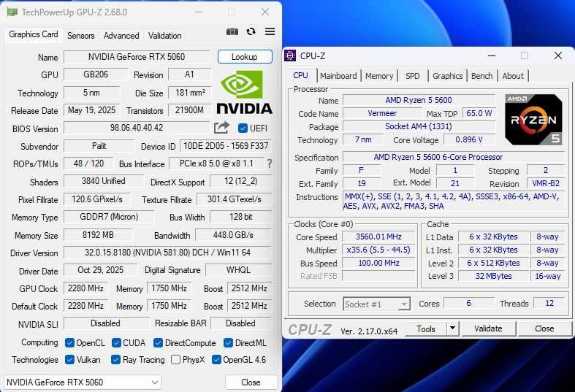Click the Core Voltage value 0.896 V
Viewport: 575px width, 392px height.
(x=469, y=139)
